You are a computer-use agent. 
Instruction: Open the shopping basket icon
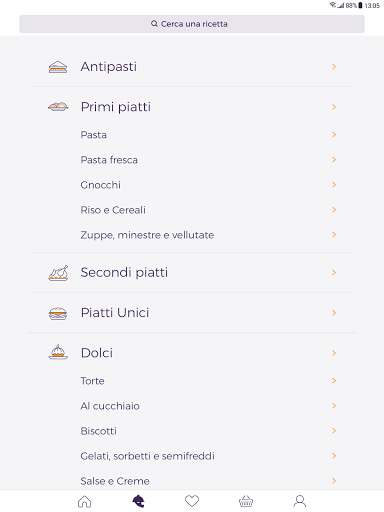coord(246,501)
